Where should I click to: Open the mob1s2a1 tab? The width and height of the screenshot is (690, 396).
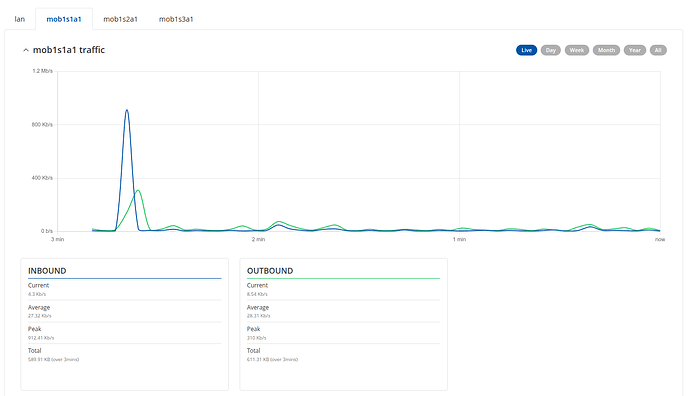tap(120, 19)
